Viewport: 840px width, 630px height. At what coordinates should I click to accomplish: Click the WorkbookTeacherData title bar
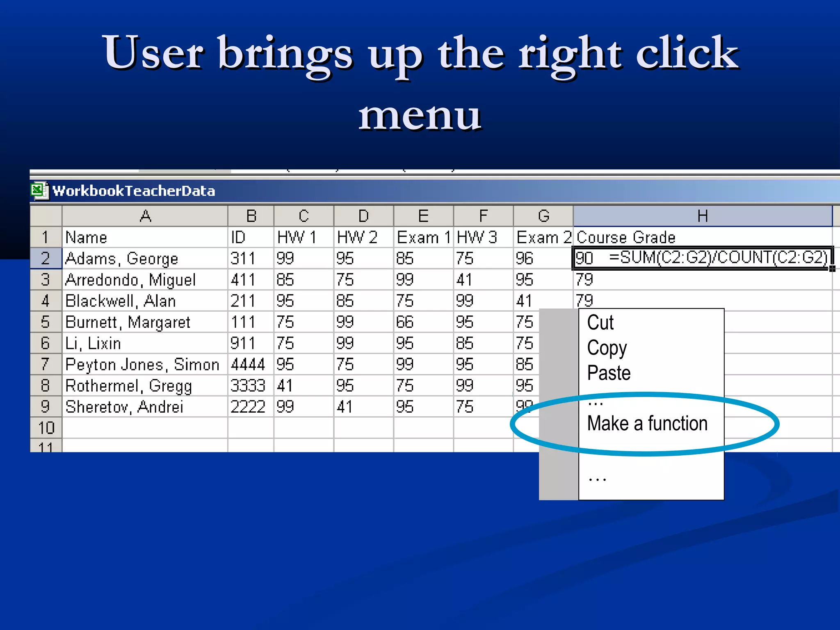tap(435, 191)
